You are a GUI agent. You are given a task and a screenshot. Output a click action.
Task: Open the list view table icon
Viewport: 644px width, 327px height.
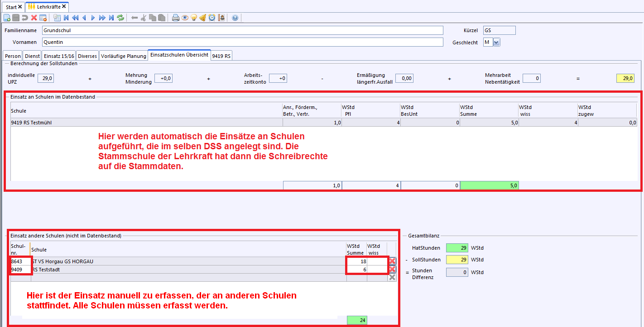click(57, 18)
